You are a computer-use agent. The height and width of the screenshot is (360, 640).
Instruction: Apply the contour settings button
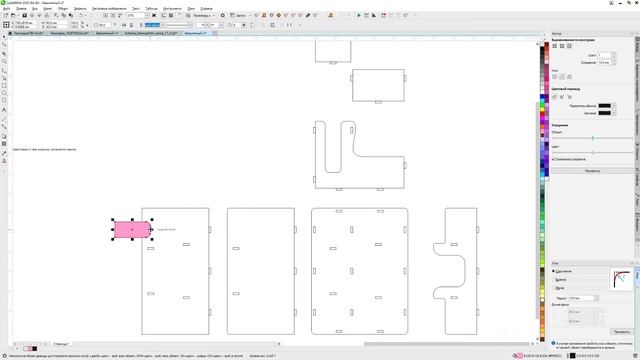(592, 171)
